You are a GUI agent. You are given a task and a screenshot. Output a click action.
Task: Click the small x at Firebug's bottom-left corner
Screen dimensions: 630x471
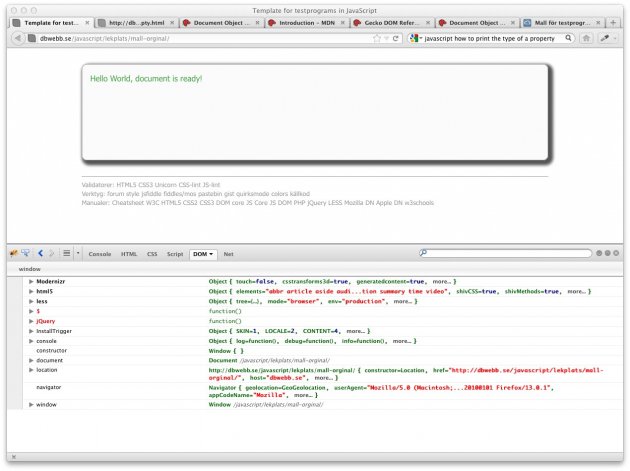pyautogui.click(x=14, y=457)
